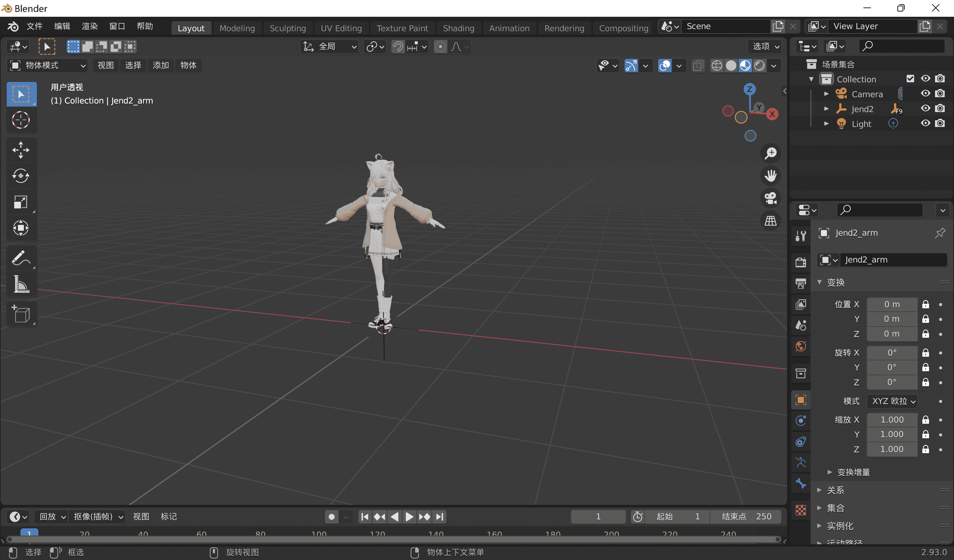954x560 pixels.
Task: Open the 选项 options dropdown
Action: [x=766, y=47]
